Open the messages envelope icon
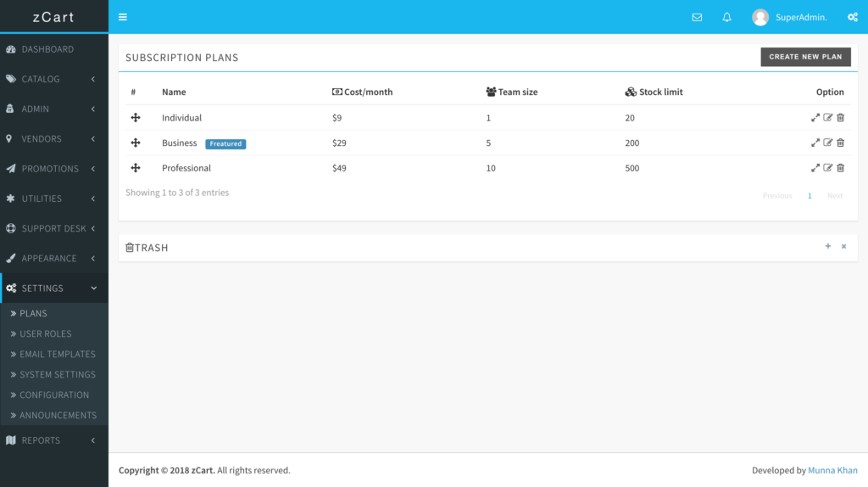Image resolution: width=868 pixels, height=487 pixels. (697, 17)
